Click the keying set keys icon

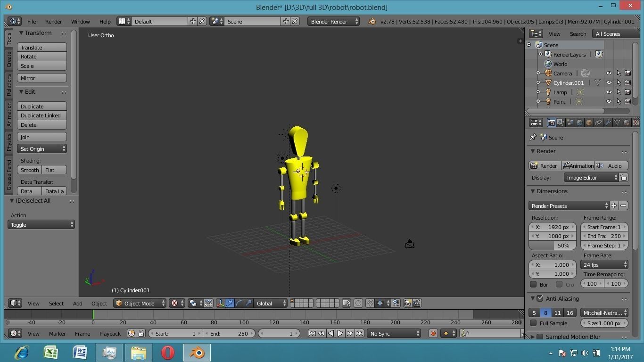464,334
